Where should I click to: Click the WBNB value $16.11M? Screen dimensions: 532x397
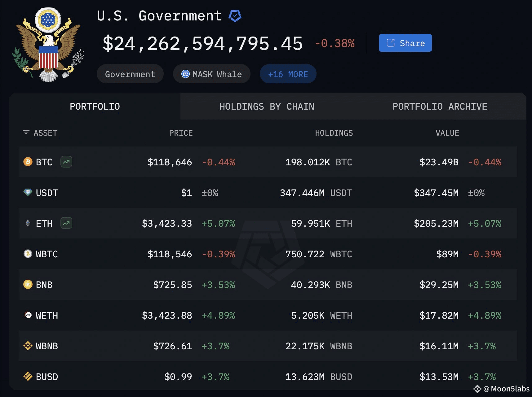[439, 346]
